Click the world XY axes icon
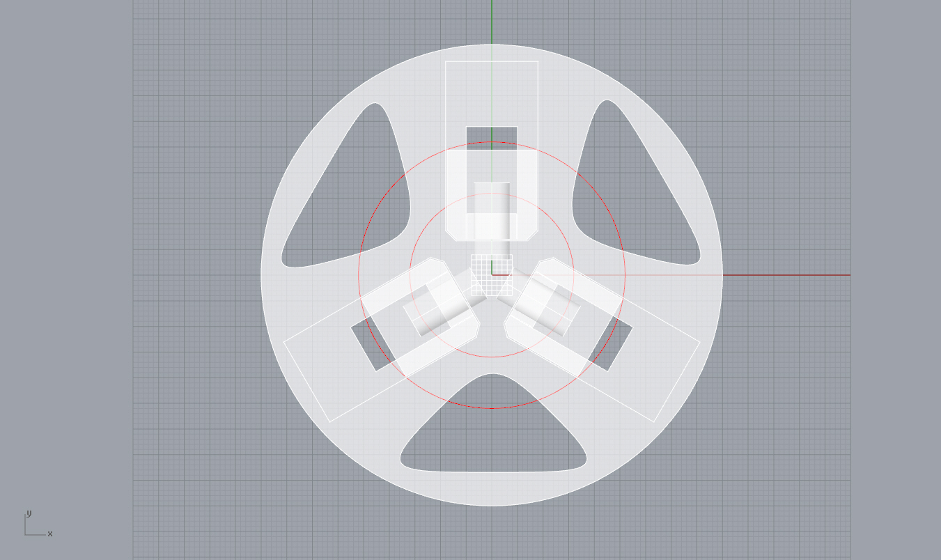 pos(38,524)
